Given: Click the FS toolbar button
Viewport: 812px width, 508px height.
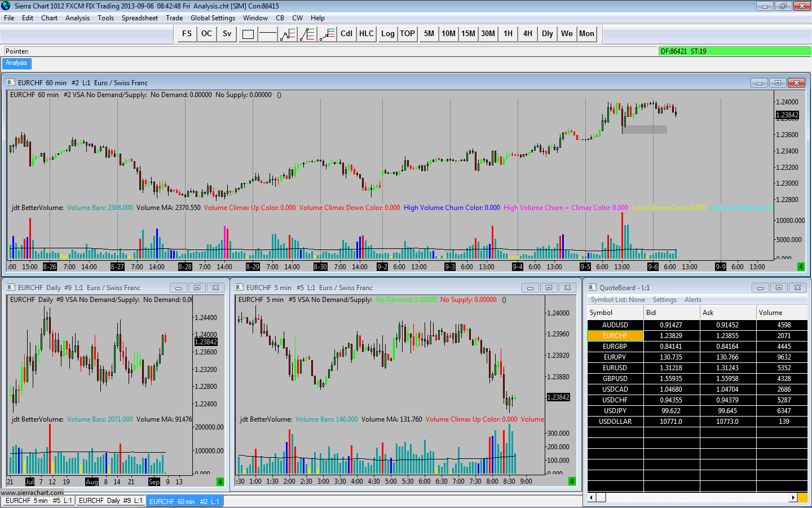Looking at the screenshot, I should pos(187,34).
